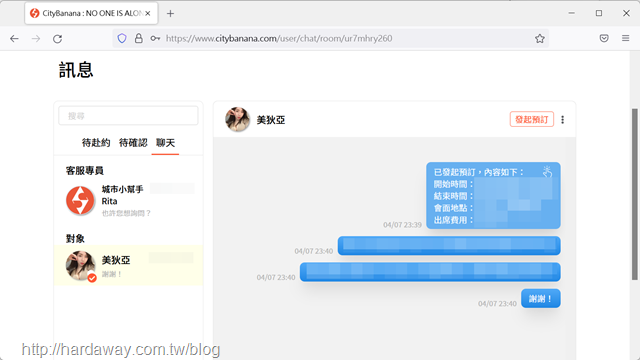
Task: Open the Firefox hamburger menu
Action: point(625,38)
